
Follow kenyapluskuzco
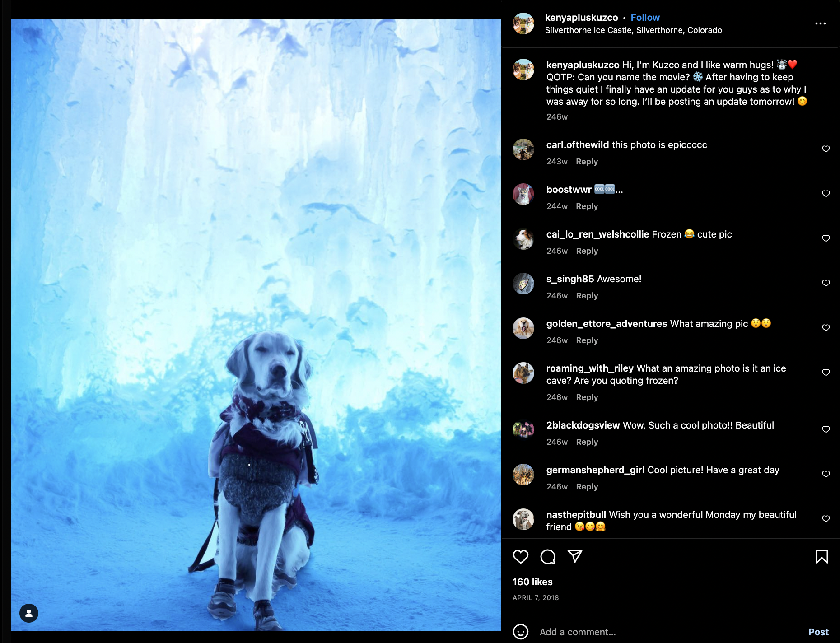click(x=645, y=18)
